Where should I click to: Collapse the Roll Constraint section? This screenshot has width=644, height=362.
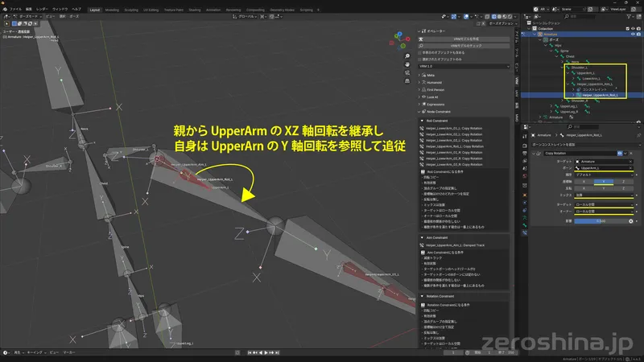coord(422,121)
